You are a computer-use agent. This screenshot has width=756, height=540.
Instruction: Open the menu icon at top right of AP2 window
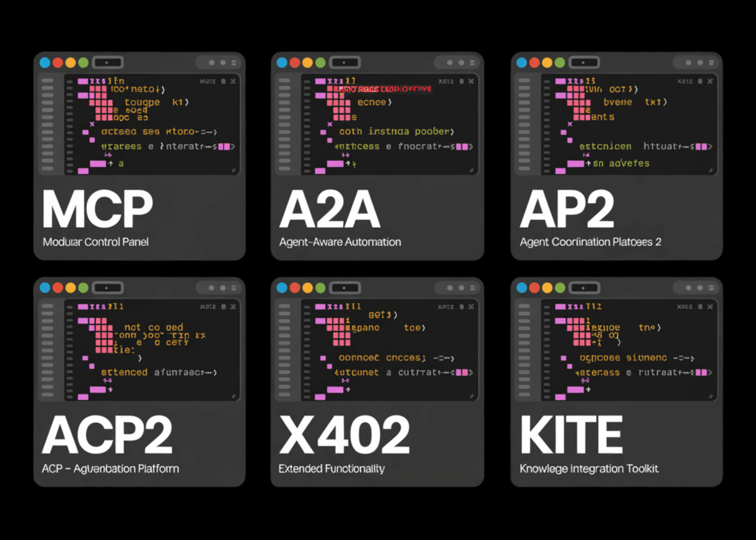[x=711, y=62]
